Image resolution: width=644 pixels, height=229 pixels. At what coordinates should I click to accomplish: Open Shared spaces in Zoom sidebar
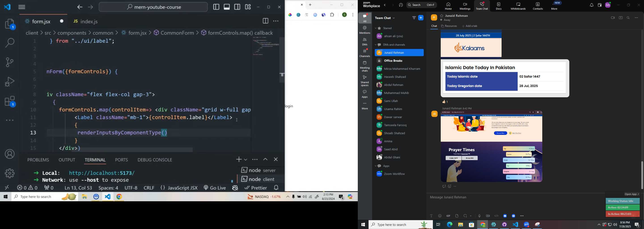tap(365, 81)
